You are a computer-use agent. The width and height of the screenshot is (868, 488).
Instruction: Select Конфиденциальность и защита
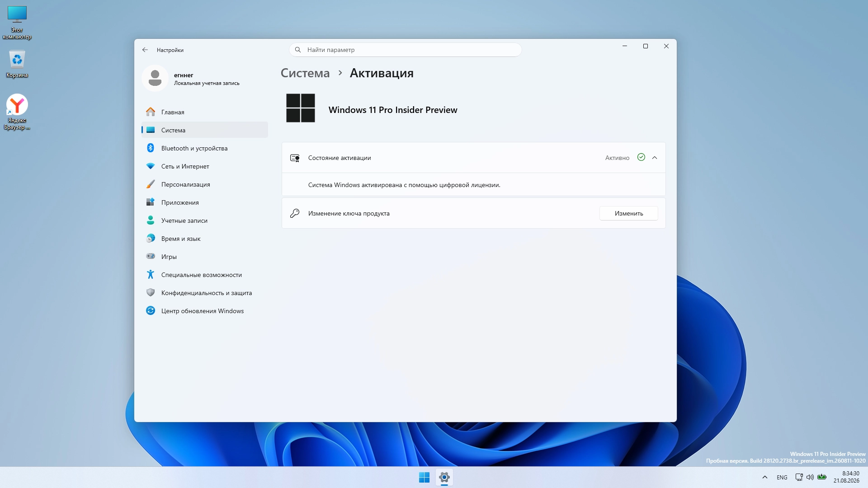[205, 293]
